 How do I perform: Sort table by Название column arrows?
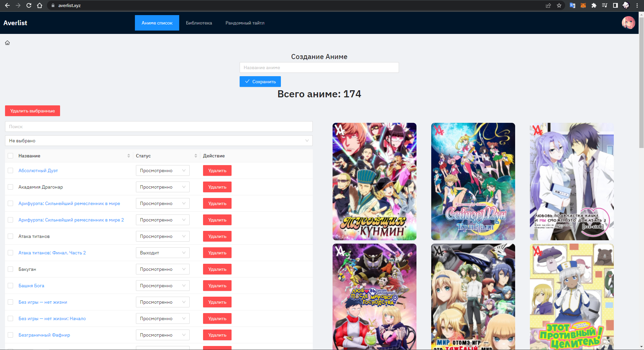(x=129, y=156)
